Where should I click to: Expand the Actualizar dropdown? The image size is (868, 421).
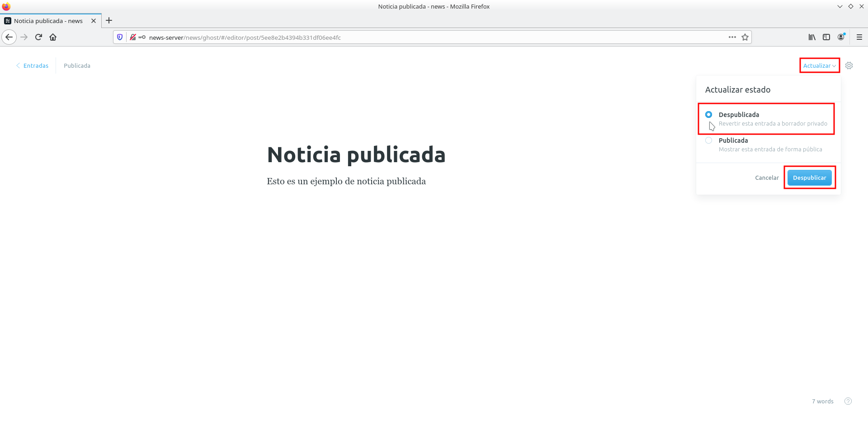(x=819, y=65)
